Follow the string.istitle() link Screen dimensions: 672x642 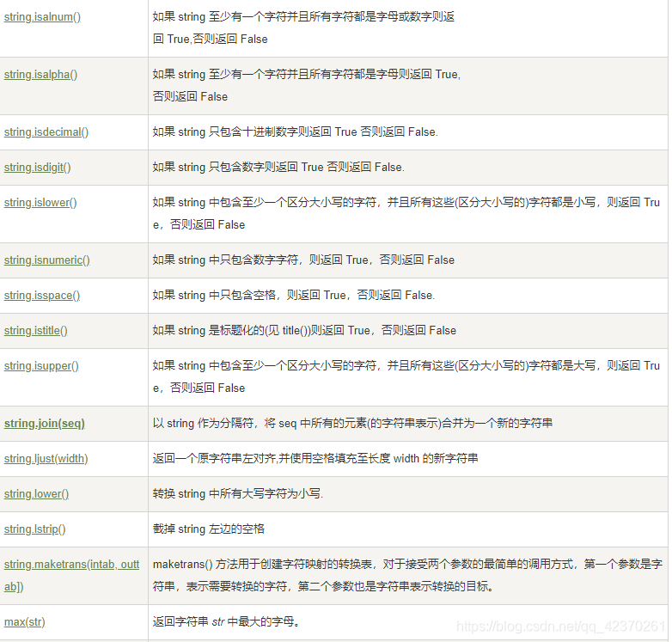[x=35, y=330]
